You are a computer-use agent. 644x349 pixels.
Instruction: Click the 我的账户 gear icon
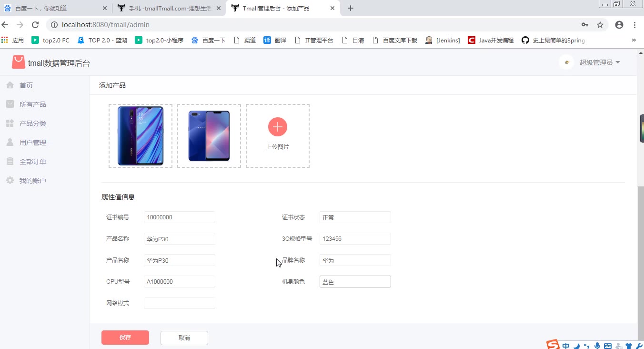pyautogui.click(x=10, y=180)
